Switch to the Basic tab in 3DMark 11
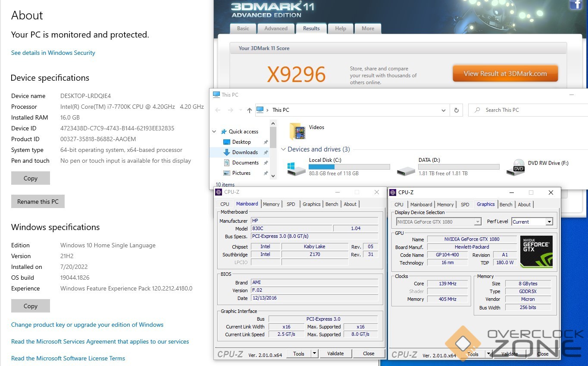 point(243,28)
